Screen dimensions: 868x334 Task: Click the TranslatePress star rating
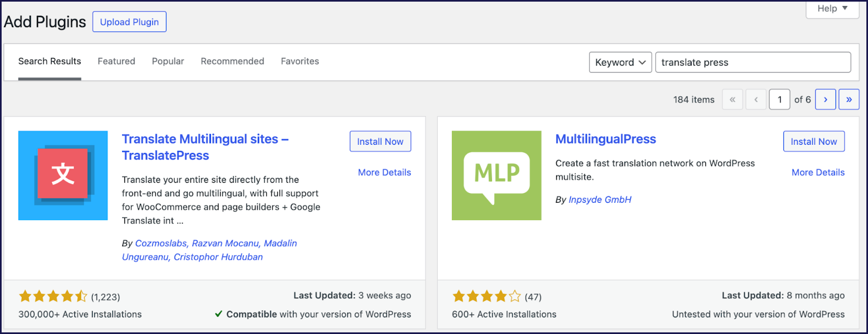(x=53, y=297)
